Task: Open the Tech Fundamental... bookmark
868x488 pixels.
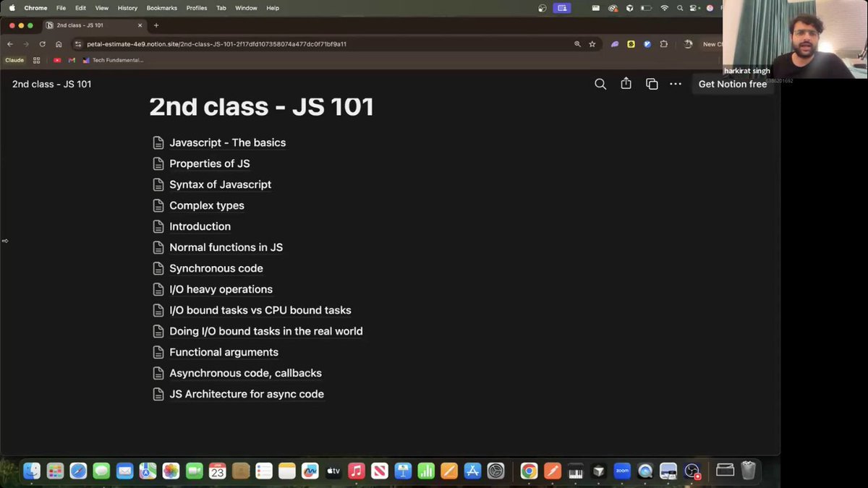Action: click(113, 60)
